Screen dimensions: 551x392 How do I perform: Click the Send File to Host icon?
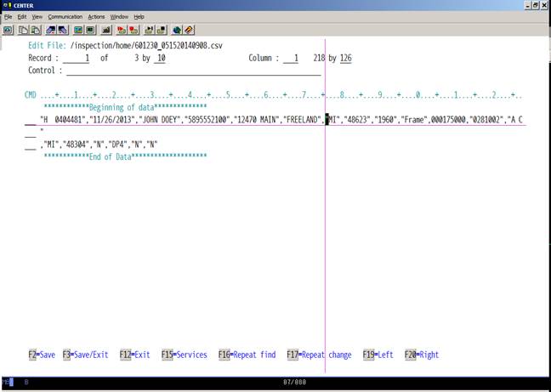tap(51, 31)
